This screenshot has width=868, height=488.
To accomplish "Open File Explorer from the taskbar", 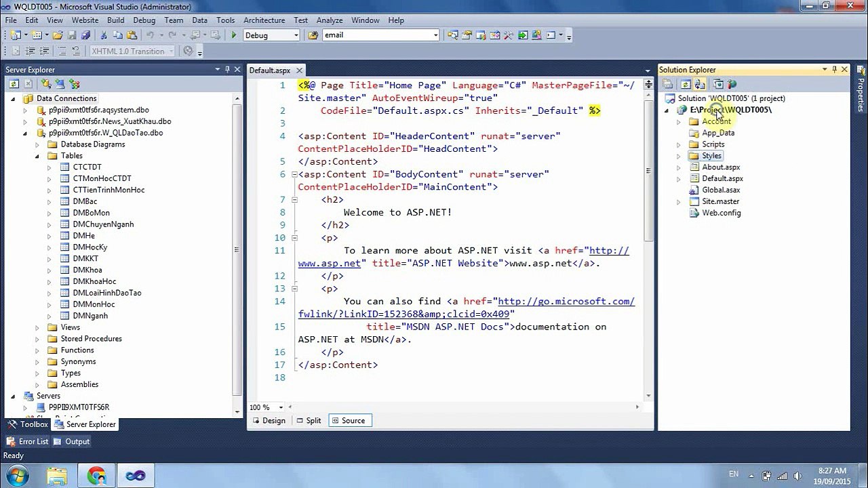I will (57, 475).
